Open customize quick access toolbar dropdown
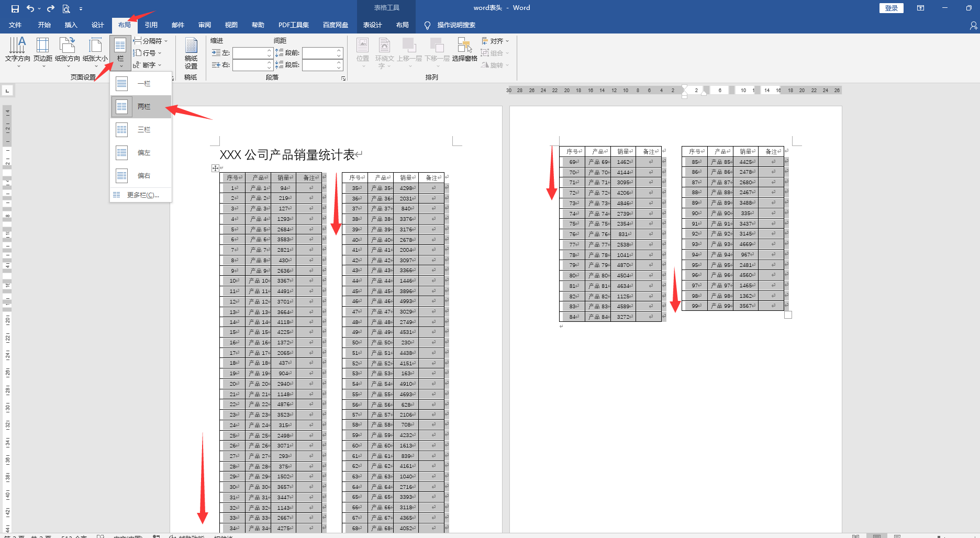The width and height of the screenshot is (980, 538). (x=81, y=8)
